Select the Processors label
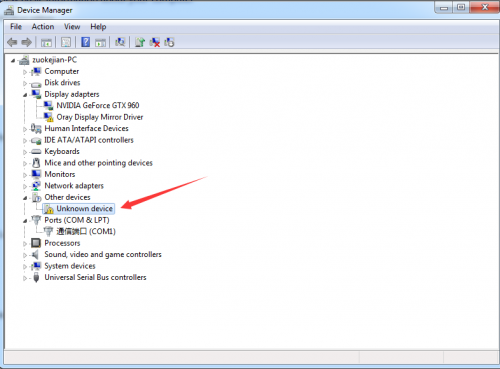Viewport: 500px width, 369px height. pyautogui.click(x=62, y=243)
